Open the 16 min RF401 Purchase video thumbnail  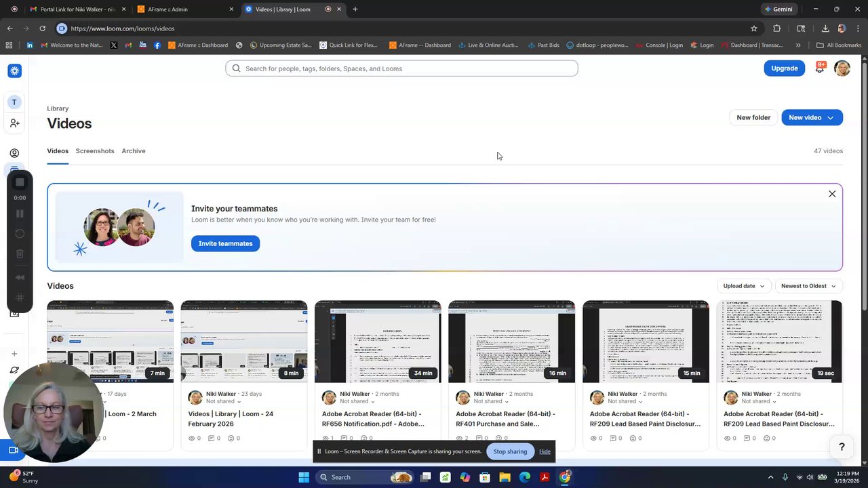coord(512,342)
